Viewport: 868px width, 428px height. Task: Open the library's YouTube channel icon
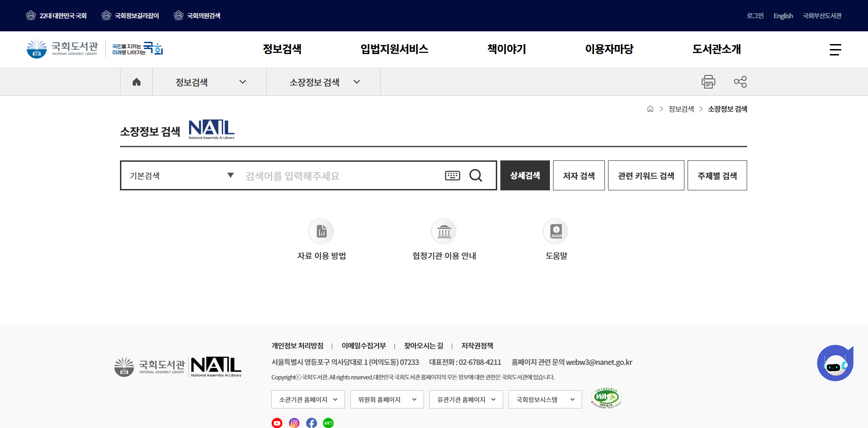point(277,423)
